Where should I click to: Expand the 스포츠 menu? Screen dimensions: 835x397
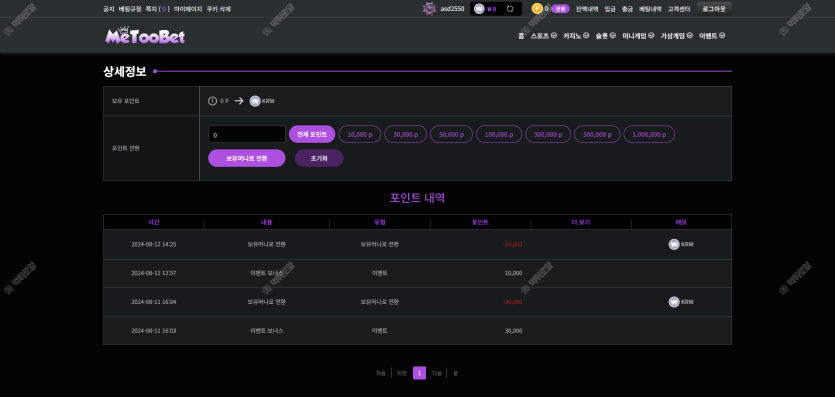click(x=544, y=36)
